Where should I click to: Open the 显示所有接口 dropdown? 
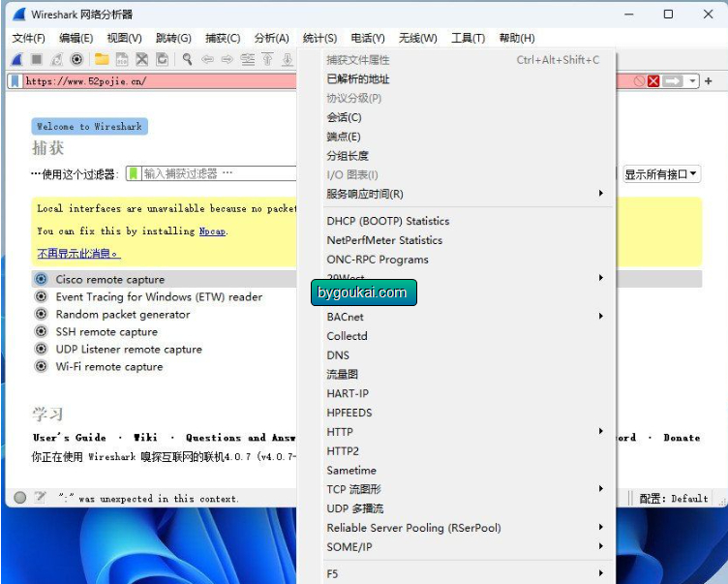(661, 174)
